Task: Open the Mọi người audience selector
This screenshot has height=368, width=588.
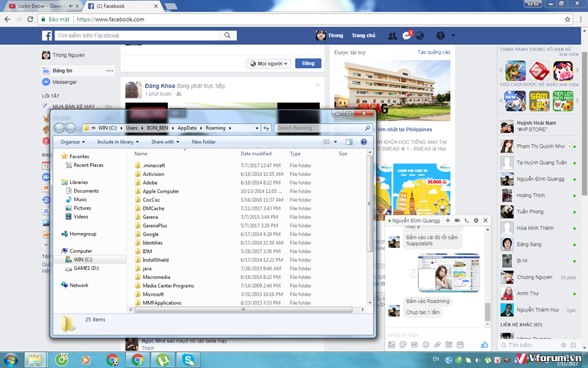Action: click(268, 63)
